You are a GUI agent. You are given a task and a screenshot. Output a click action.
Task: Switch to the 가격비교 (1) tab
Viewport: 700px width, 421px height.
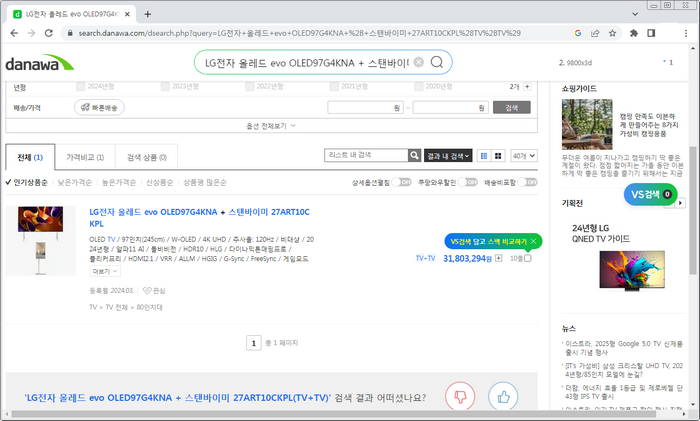(x=85, y=157)
